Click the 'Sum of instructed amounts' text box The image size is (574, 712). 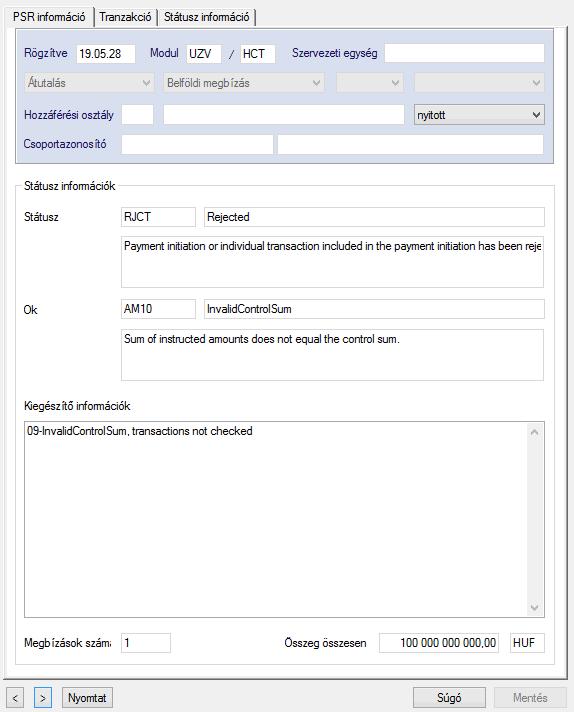tap(332, 355)
